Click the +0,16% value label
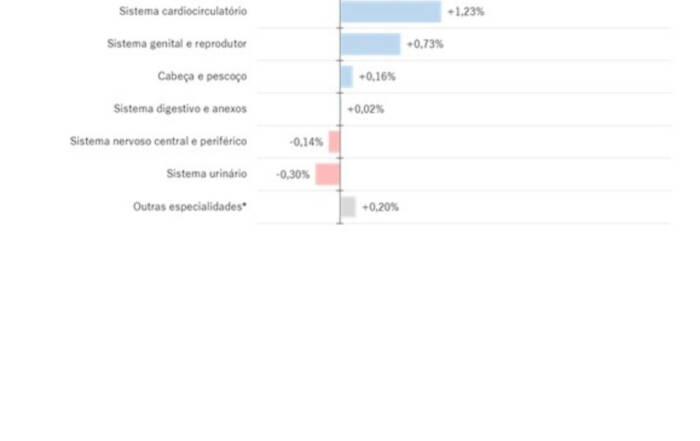This screenshot has width=700, height=441. pyautogui.click(x=377, y=77)
